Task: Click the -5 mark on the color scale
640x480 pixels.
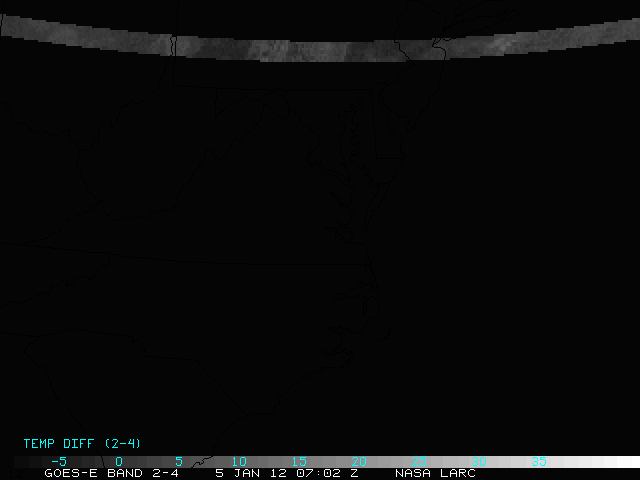Action: click(58, 462)
